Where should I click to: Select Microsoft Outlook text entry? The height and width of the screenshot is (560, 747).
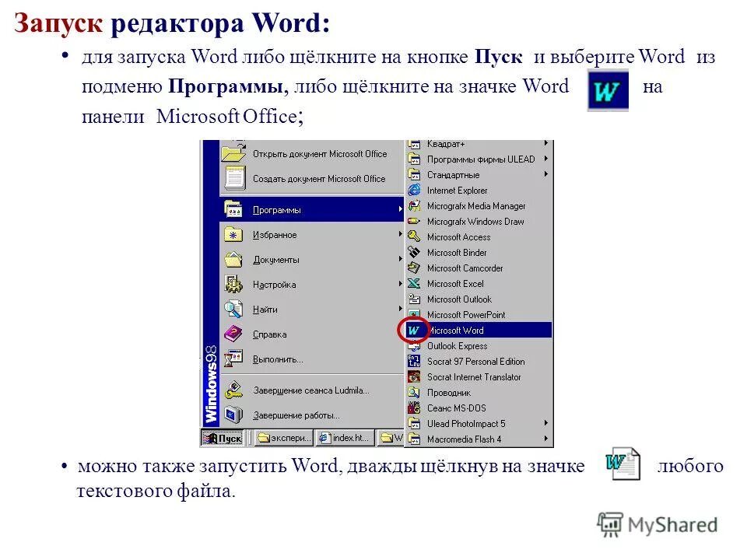459,299
